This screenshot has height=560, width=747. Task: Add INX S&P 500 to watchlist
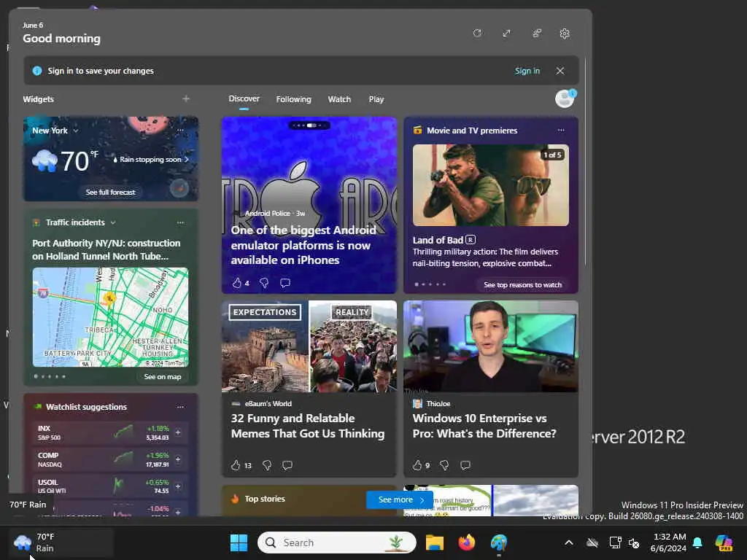pos(178,432)
